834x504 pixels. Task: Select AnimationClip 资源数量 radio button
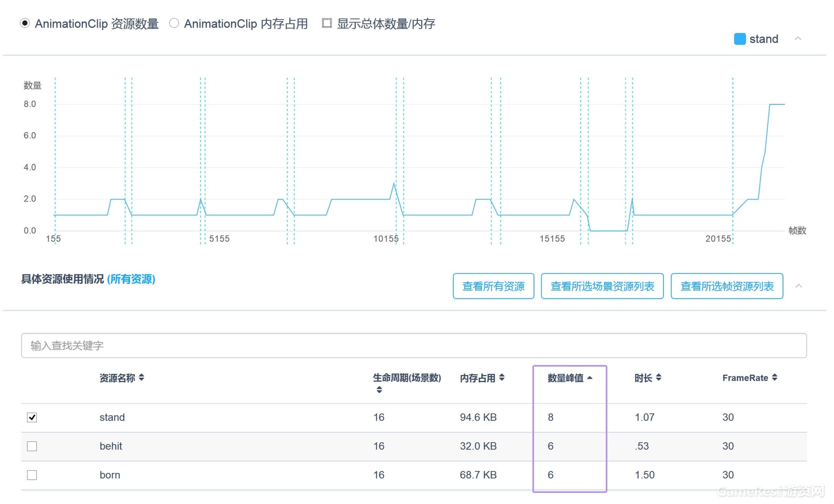pos(25,23)
